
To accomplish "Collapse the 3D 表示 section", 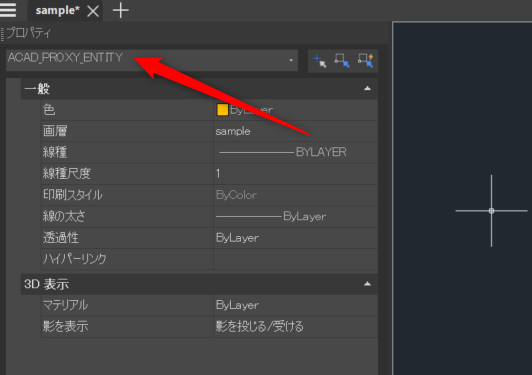I will tap(367, 284).
